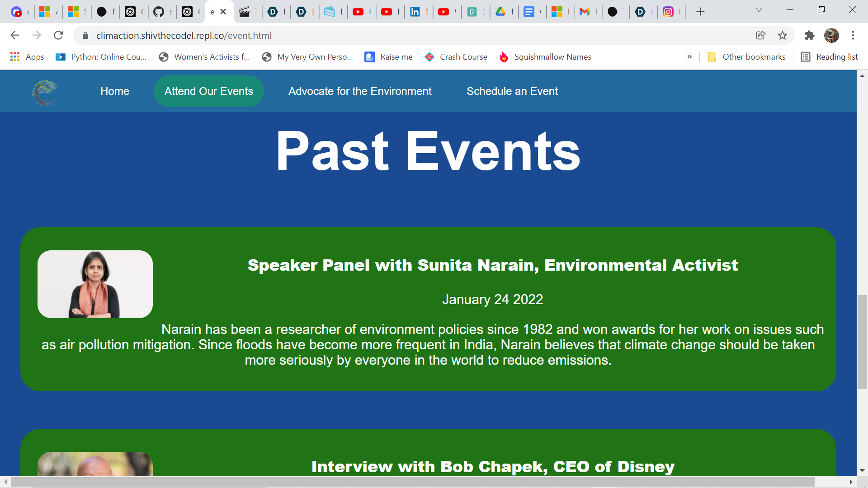Click the Reading list button
Viewport: 868px width, 488px height.
click(830, 57)
